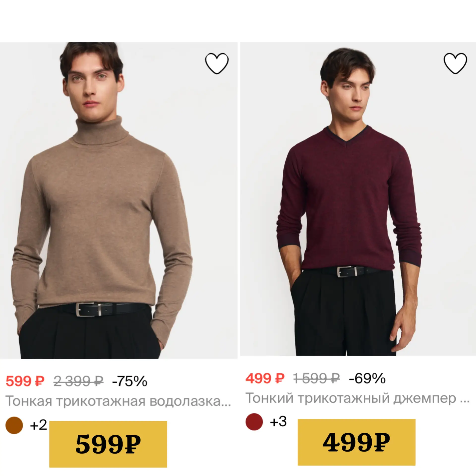Open the burgundy V-neck jumper photo

[358, 199]
